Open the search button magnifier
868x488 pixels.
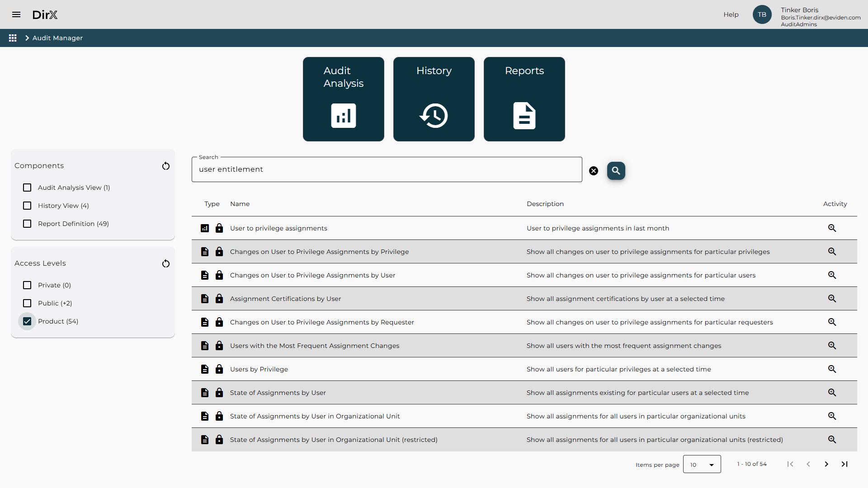(616, 171)
